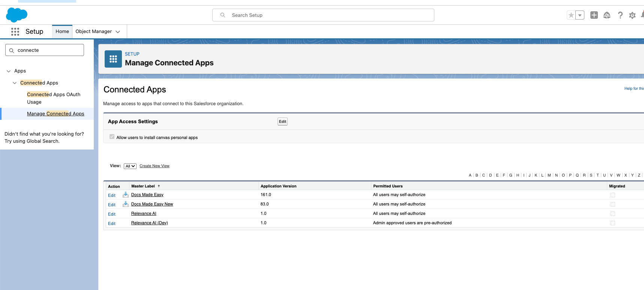The width and height of the screenshot is (644, 290).
Task: Open the App Launcher dots grid
Action: coord(15,32)
